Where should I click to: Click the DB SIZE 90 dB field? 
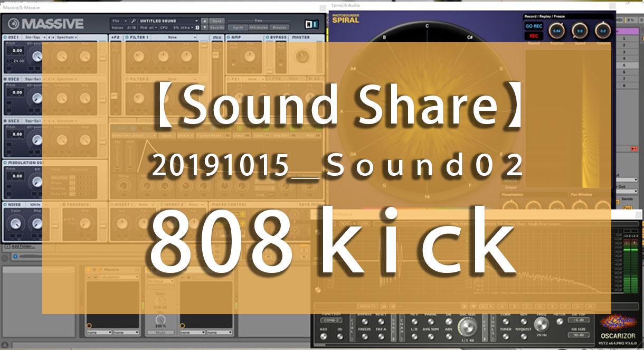pyautogui.click(x=579, y=335)
